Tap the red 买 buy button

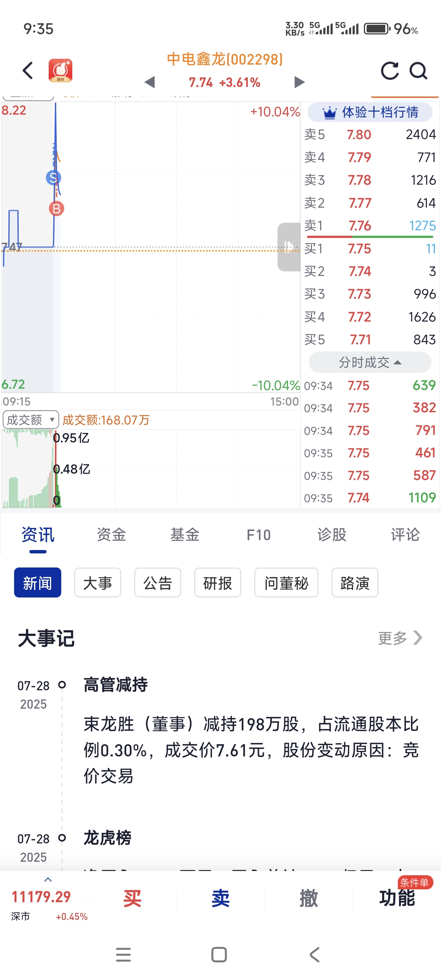pyautogui.click(x=132, y=899)
